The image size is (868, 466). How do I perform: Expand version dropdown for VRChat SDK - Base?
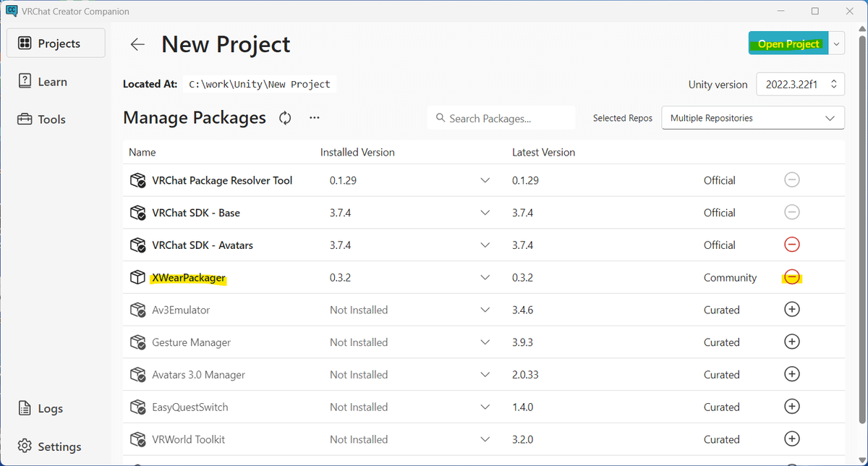coord(485,213)
